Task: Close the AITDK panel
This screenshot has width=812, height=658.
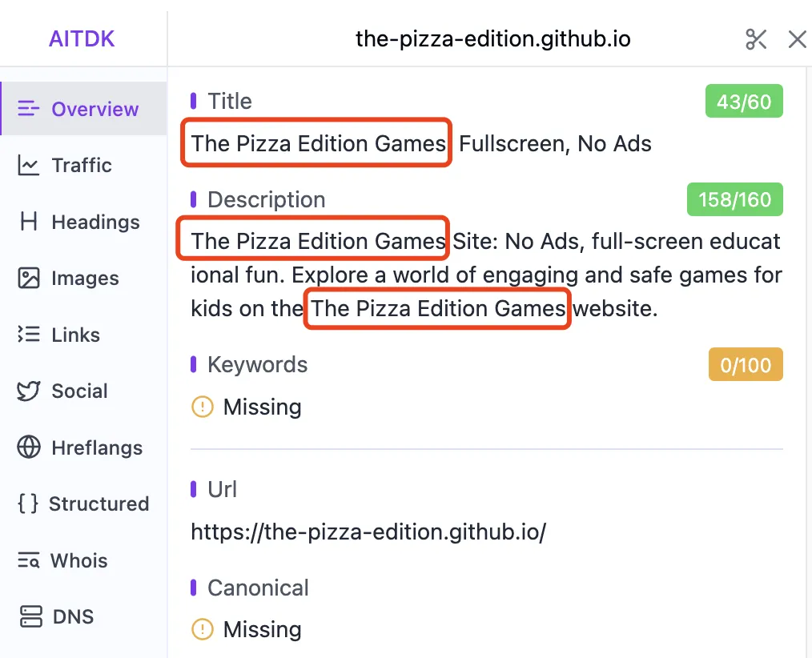Action: click(x=797, y=39)
